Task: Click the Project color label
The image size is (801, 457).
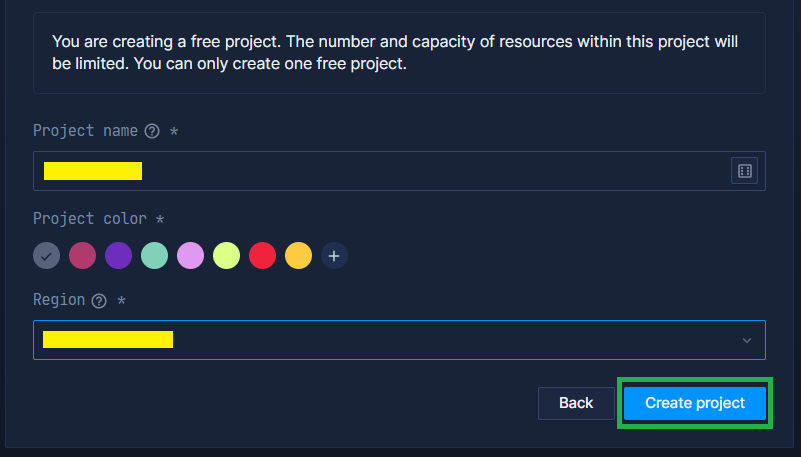Action: [90, 219]
